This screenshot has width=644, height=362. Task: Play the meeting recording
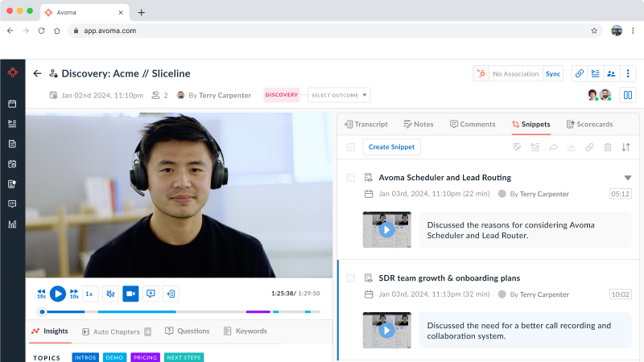click(58, 294)
